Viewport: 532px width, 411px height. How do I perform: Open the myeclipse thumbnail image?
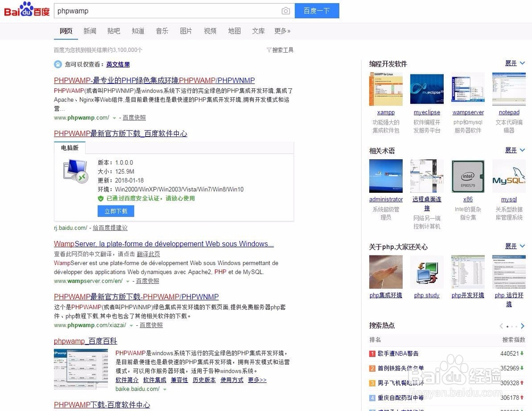click(427, 89)
